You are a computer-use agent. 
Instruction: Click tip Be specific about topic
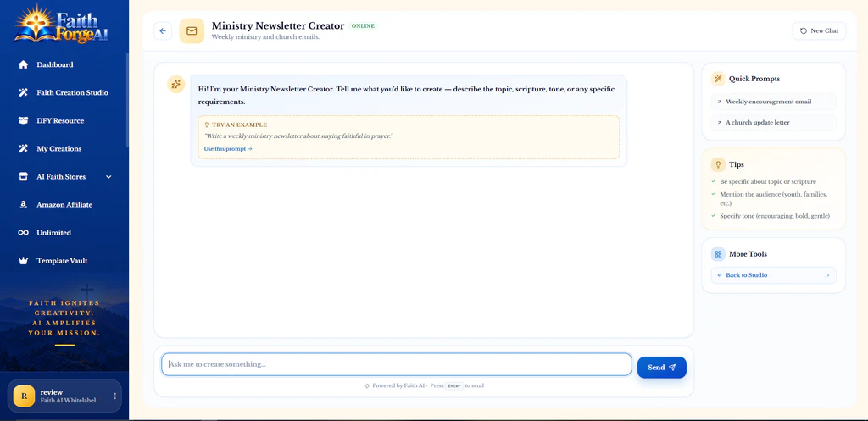click(x=768, y=181)
